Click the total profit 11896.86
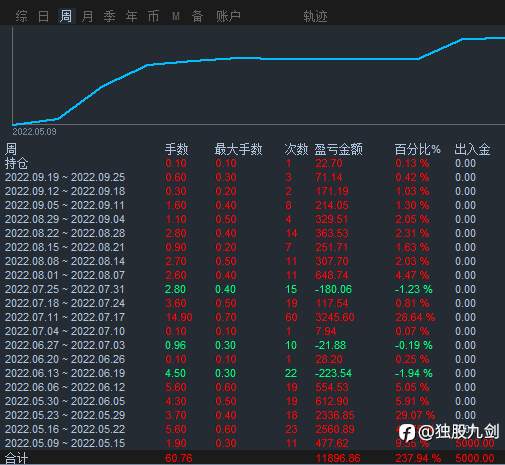The image size is (505, 465). [338, 459]
